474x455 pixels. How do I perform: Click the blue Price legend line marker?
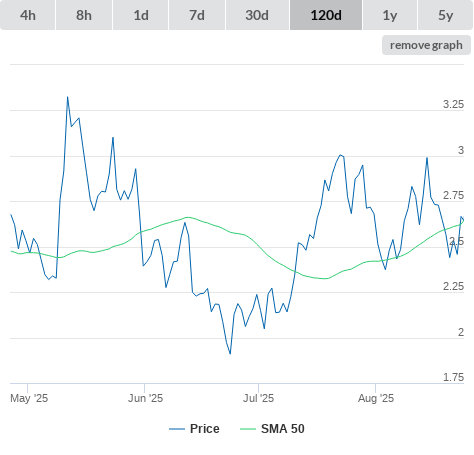point(177,429)
